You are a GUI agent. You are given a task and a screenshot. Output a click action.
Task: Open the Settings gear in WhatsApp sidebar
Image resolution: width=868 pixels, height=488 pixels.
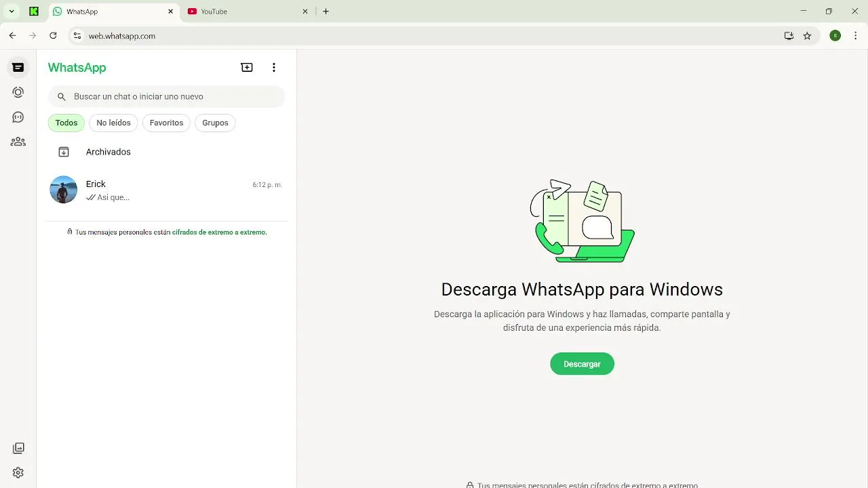pos(18,472)
